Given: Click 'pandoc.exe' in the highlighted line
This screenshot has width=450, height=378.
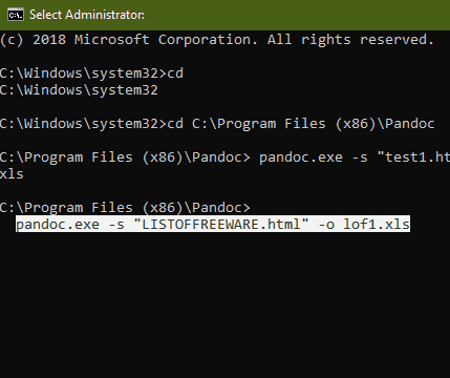Looking at the screenshot, I should (x=58, y=224).
